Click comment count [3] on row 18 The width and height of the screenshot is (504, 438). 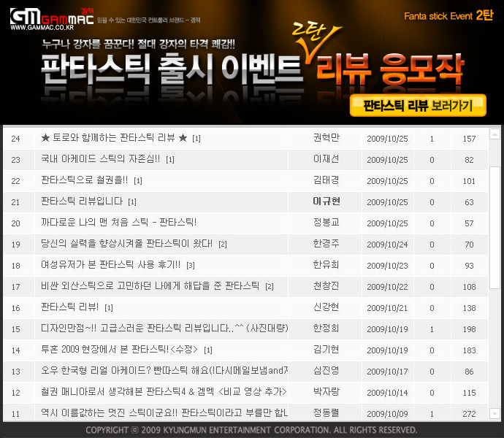[x=191, y=266]
